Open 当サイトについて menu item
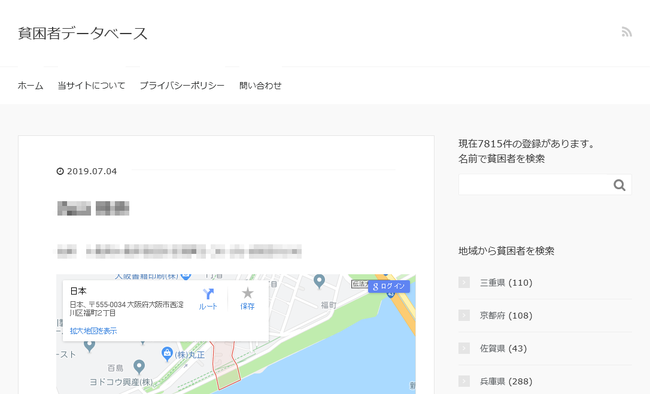Screen dimensions: 650x394 91,85
